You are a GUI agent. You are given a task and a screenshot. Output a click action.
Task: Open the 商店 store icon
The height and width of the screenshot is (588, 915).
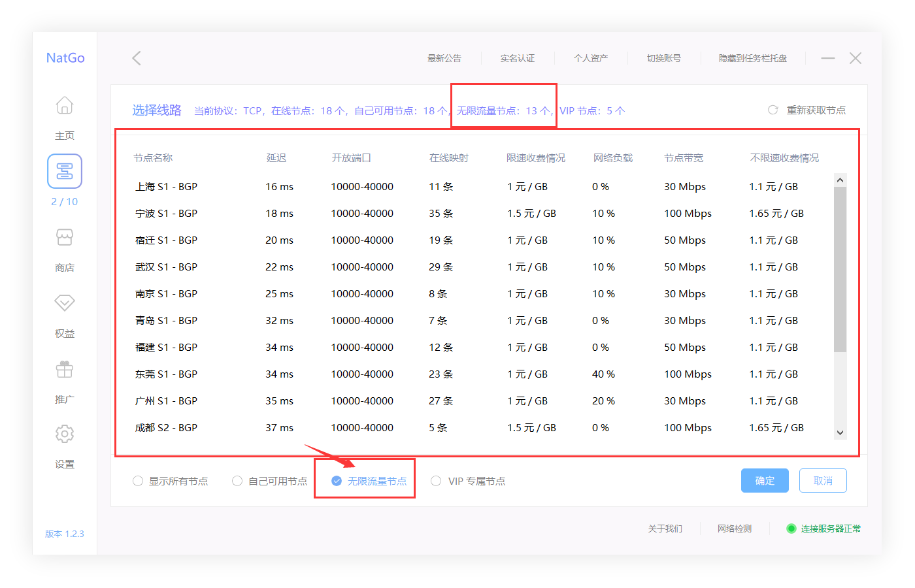(65, 237)
